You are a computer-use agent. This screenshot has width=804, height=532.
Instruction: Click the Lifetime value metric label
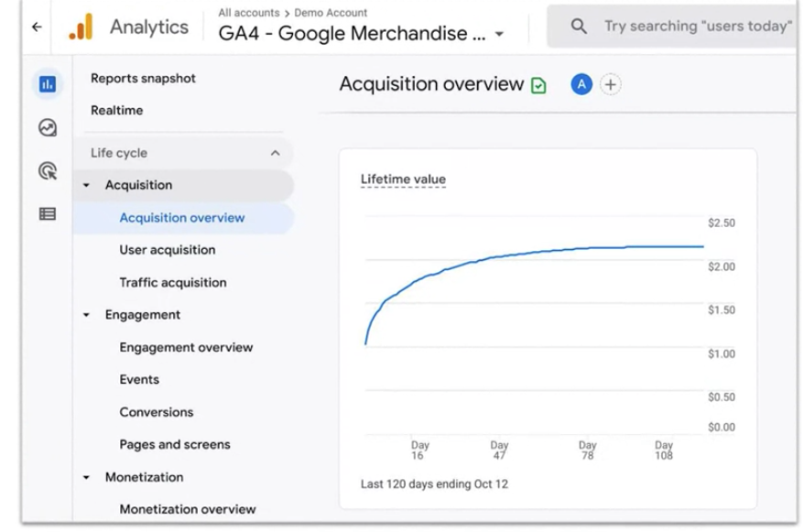pos(403,179)
